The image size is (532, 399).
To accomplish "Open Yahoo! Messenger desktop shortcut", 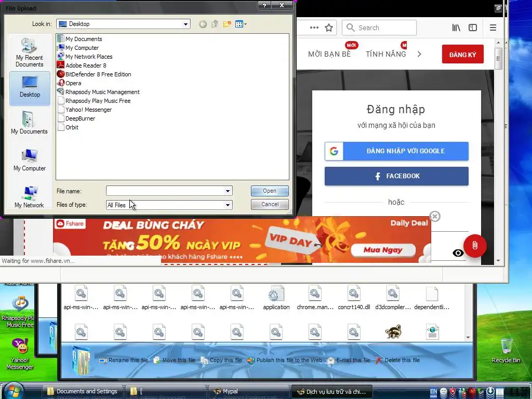I will point(20,354).
